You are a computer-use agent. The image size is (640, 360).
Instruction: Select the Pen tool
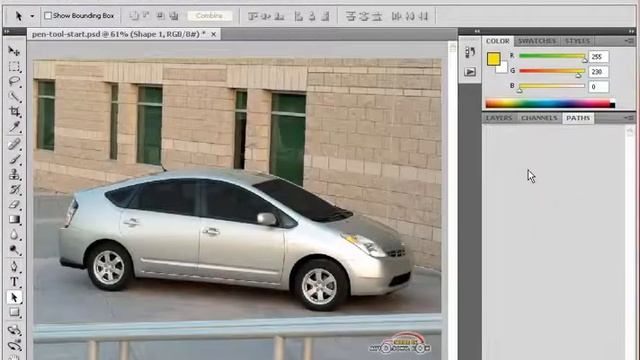click(x=14, y=267)
